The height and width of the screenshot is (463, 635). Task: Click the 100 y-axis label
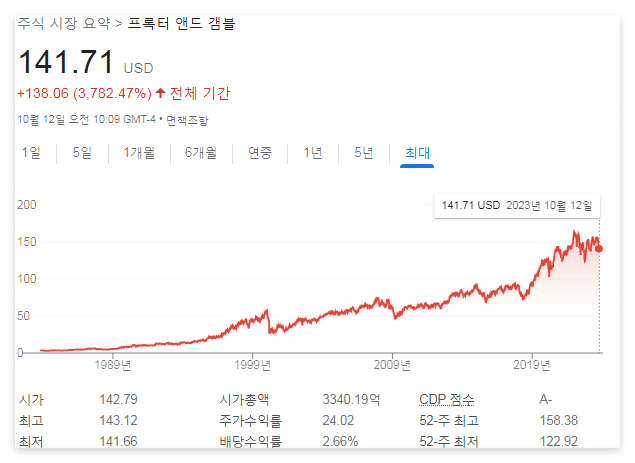coord(27,279)
